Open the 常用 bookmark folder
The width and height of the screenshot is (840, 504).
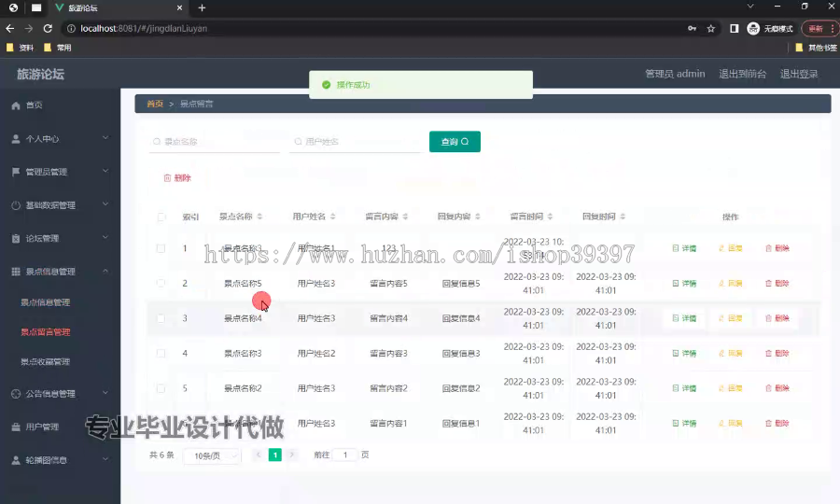[57, 48]
